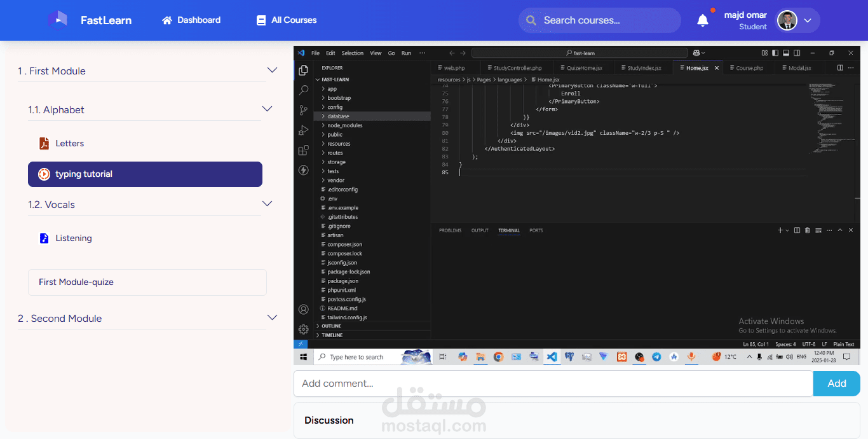This screenshot has height=444, width=868.
Task: Click the search magnifier icon
Action: click(531, 20)
